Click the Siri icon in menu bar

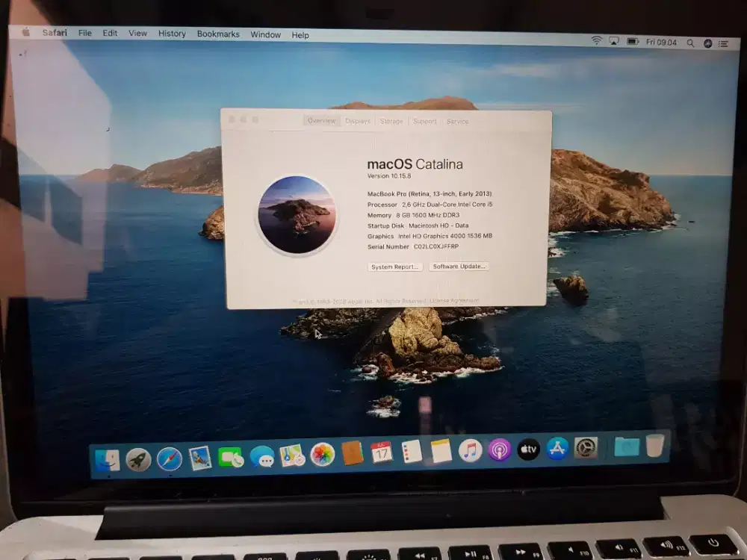pos(708,43)
